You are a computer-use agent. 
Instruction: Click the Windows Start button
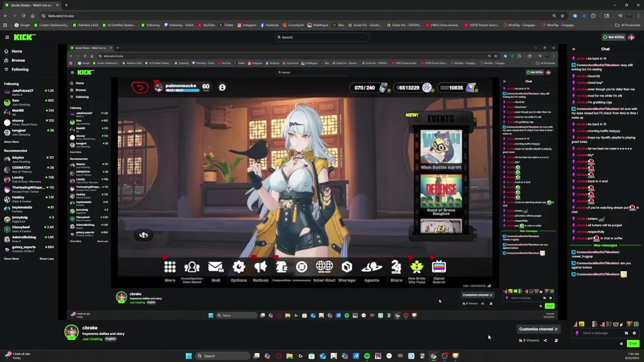click(189, 356)
